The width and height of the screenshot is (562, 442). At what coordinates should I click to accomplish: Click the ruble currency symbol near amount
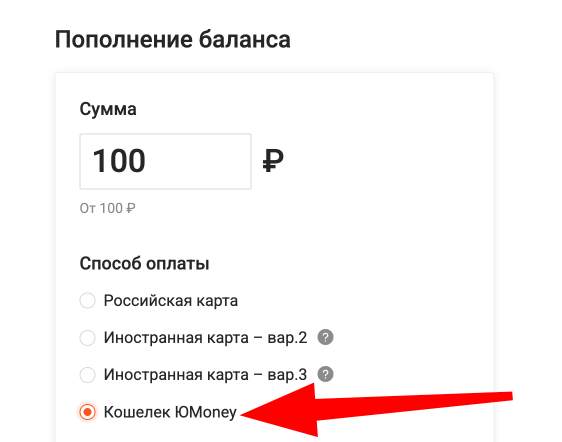tap(273, 161)
